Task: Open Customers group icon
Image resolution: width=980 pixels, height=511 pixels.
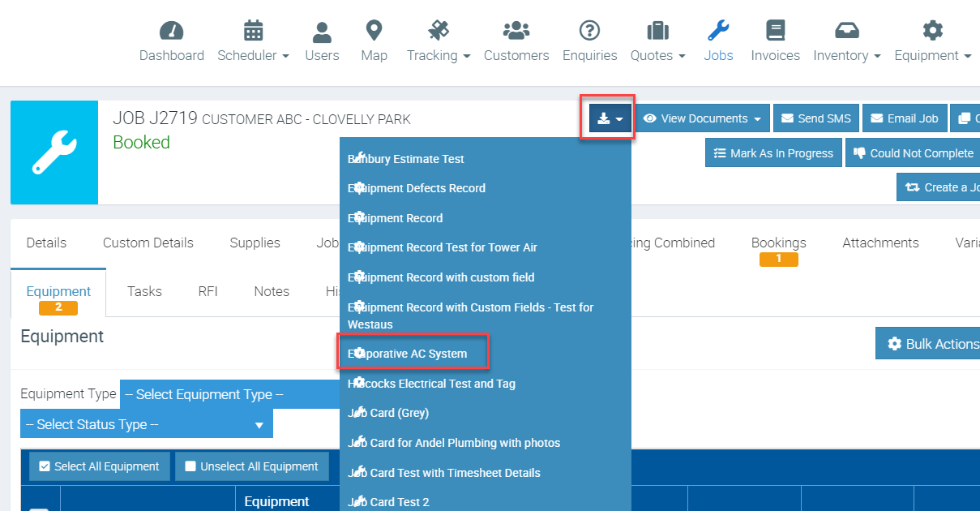Action: (x=516, y=32)
